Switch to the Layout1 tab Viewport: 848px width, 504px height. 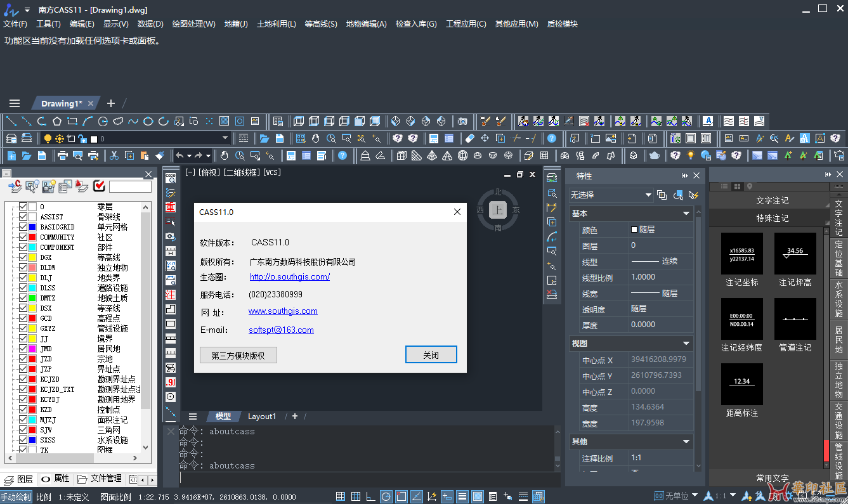point(262,417)
